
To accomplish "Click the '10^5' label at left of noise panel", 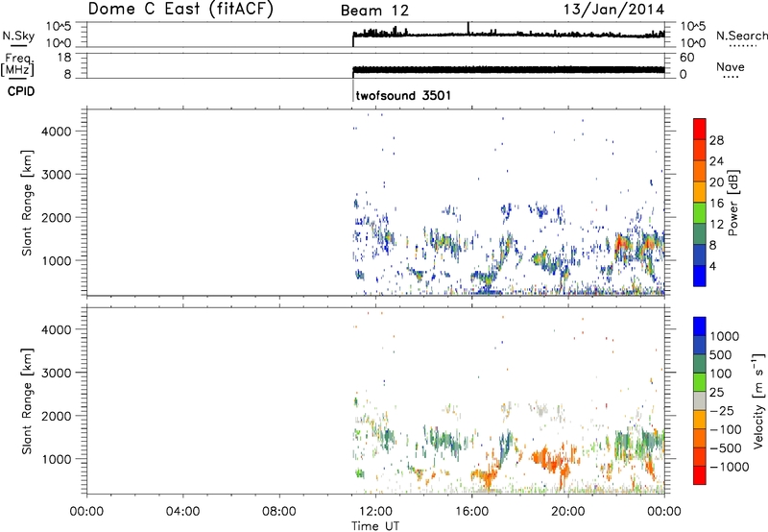I will pos(59,26).
